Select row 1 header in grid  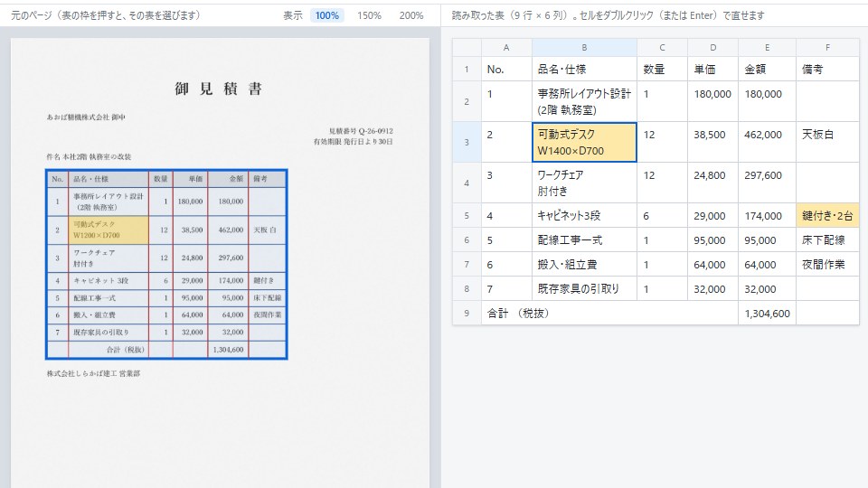click(467, 70)
